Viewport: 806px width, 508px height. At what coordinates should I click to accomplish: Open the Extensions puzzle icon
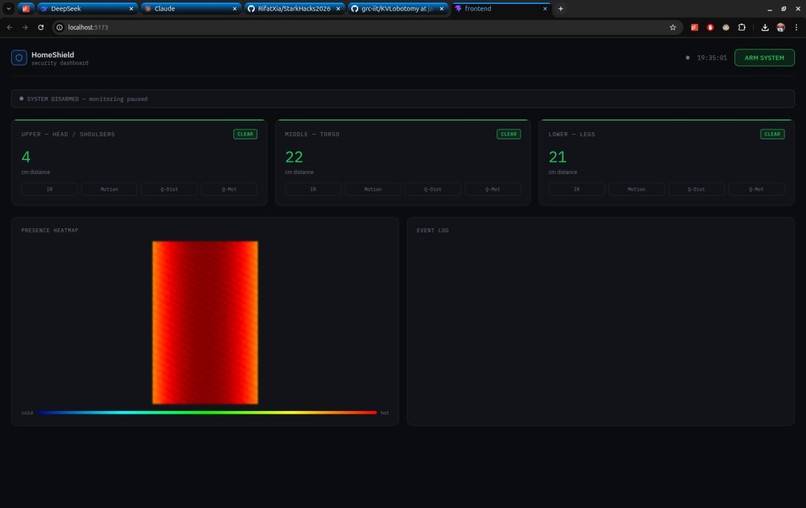741,27
